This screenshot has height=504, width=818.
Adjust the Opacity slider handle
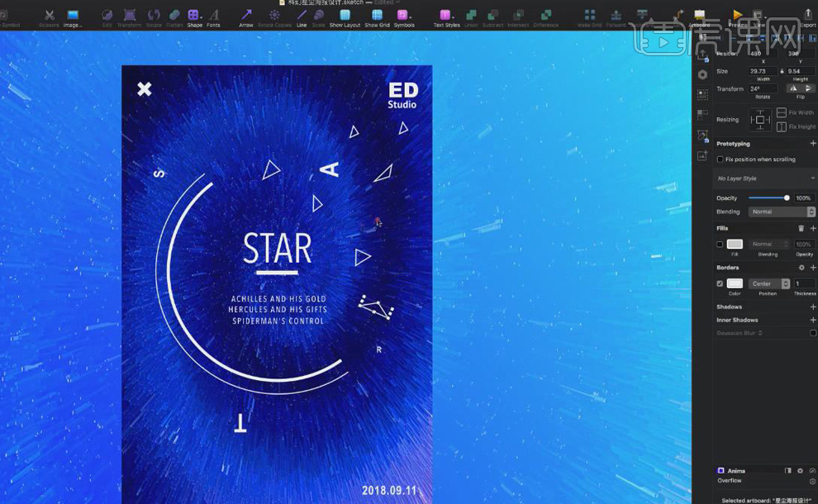click(787, 197)
